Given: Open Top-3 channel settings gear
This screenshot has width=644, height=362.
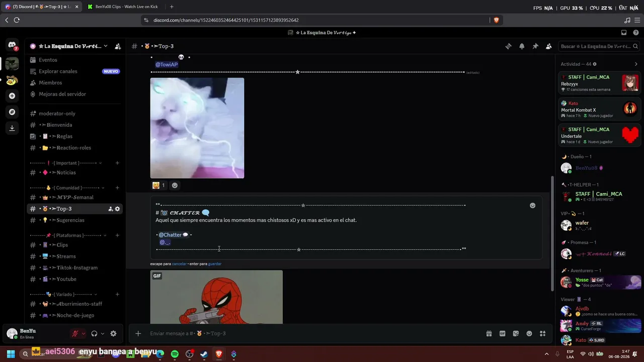Looking at the screenshot, I should point(118,209).
